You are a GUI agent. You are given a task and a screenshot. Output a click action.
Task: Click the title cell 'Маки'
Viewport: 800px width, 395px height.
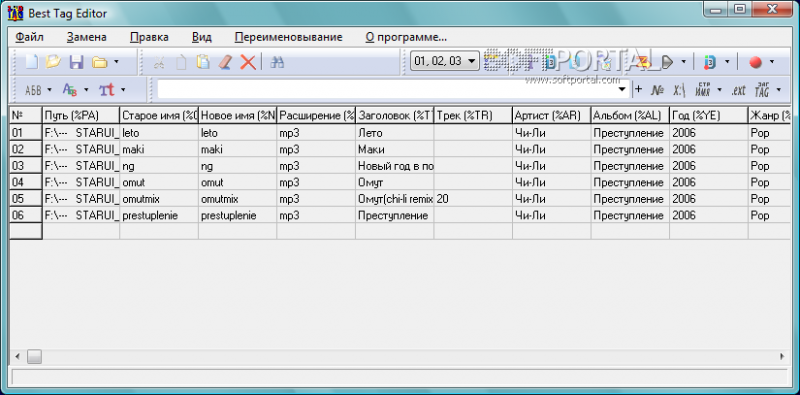pos(394,150)
